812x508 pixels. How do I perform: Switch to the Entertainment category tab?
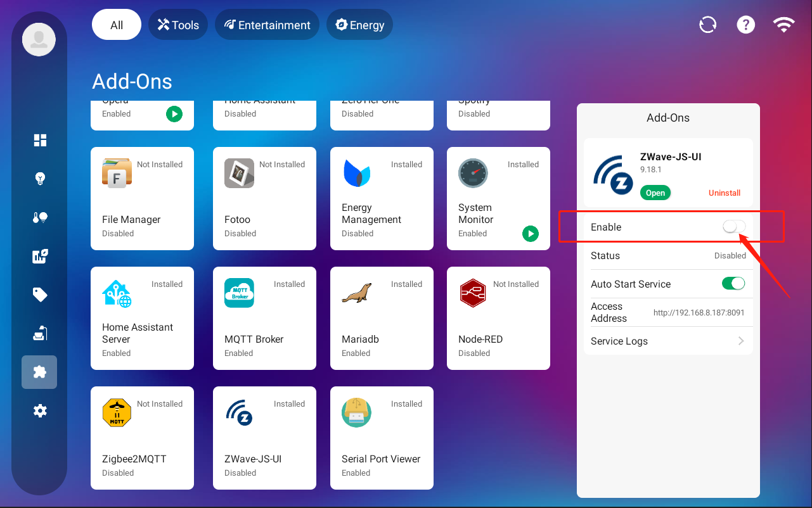pos(267,25)
